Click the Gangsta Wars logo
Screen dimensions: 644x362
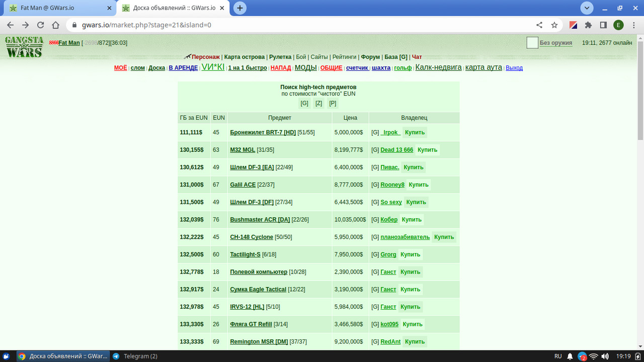[x=24, y=47]
